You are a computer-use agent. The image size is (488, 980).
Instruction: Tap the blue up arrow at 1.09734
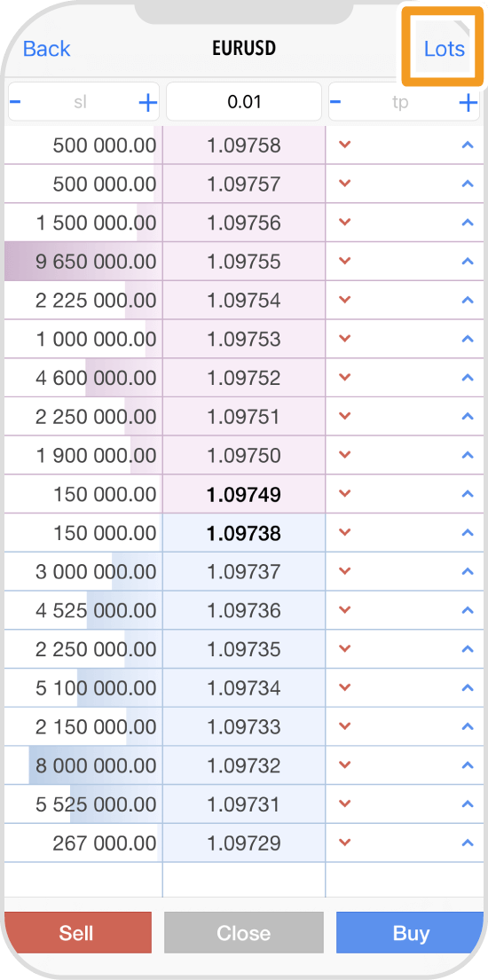tap(467, 687)
